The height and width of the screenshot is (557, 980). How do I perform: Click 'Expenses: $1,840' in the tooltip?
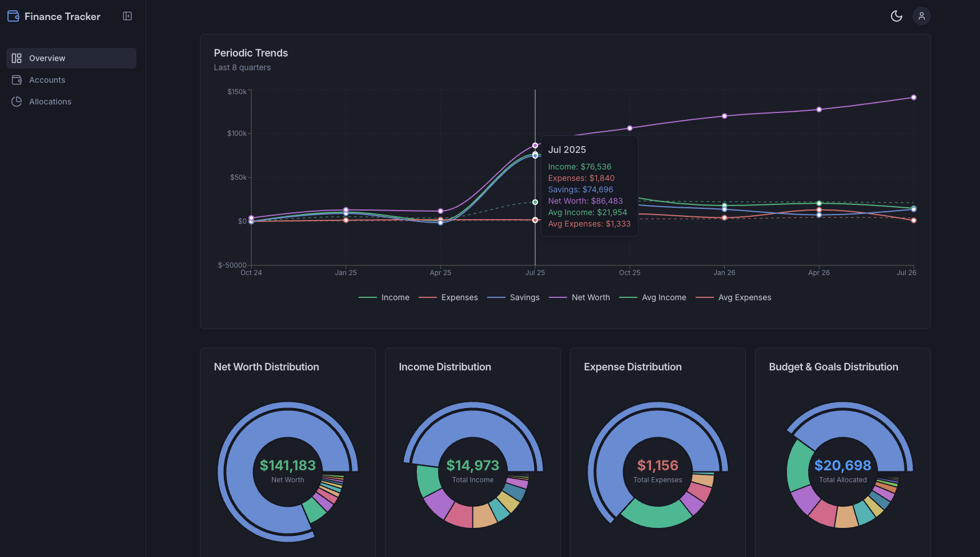click(581, 178)
